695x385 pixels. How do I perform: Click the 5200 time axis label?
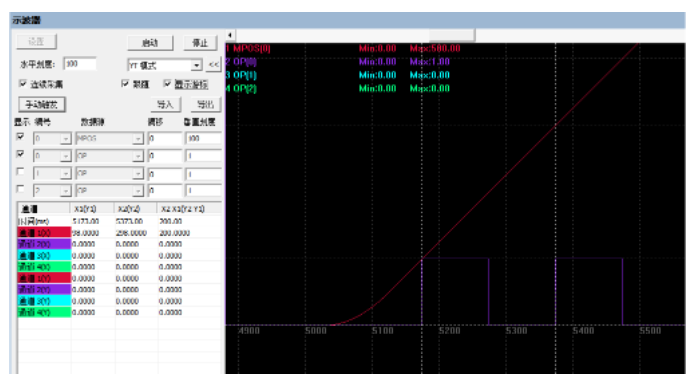tap(449, 331)
